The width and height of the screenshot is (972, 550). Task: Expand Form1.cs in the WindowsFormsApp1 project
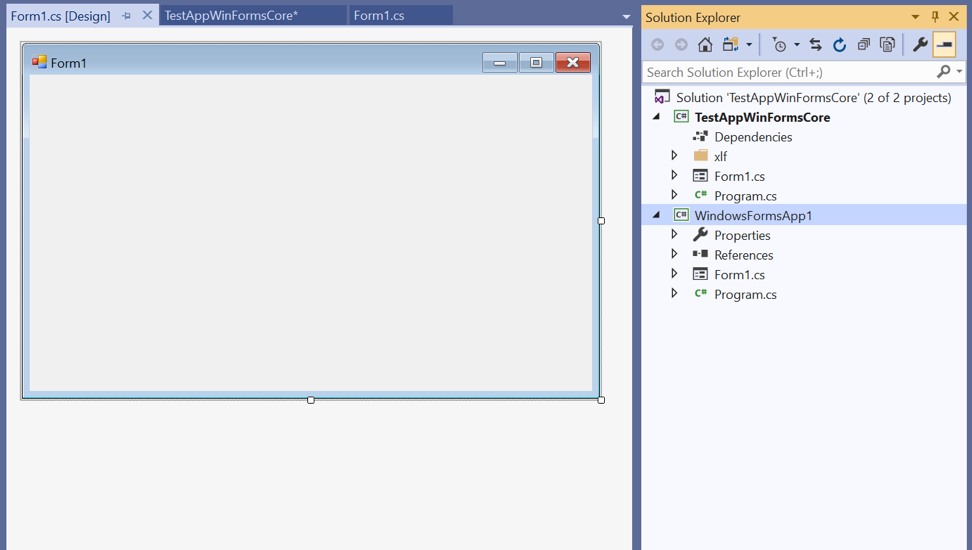tap(674, 273)
